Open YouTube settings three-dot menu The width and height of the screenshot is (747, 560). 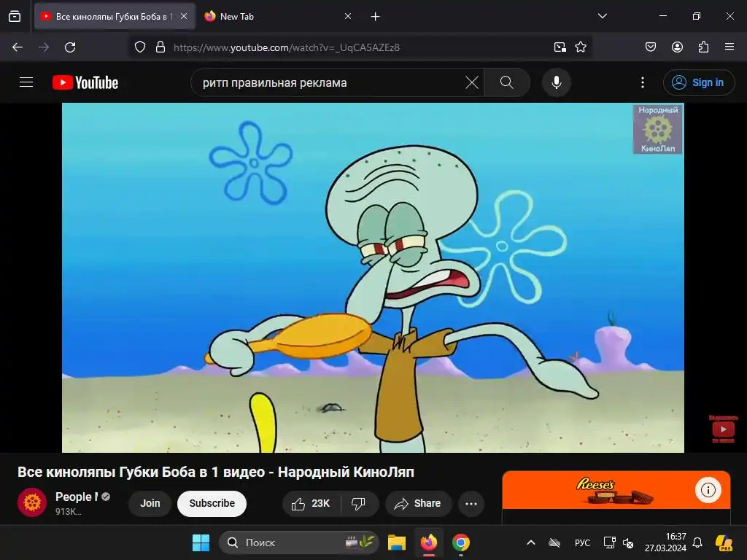click(642, 82)
